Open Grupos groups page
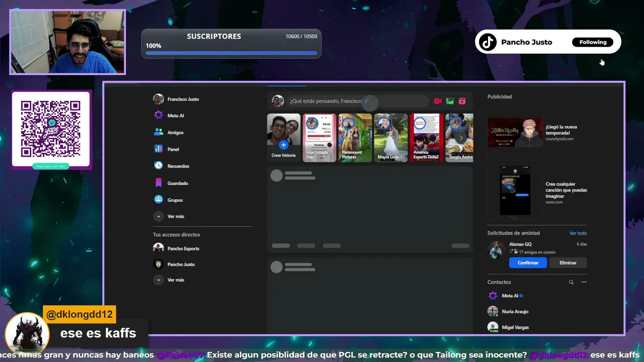The height and width of the screenshot is (362, 644). [169, 200]
